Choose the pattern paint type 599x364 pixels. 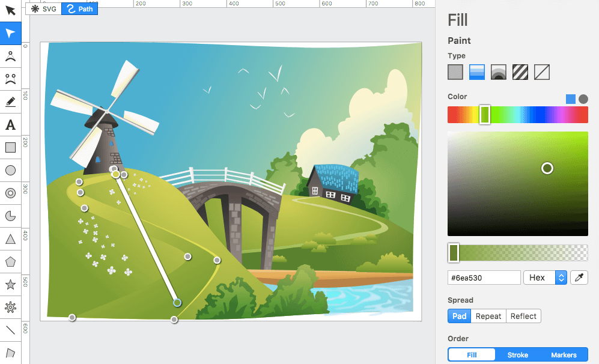coord(520,71)
